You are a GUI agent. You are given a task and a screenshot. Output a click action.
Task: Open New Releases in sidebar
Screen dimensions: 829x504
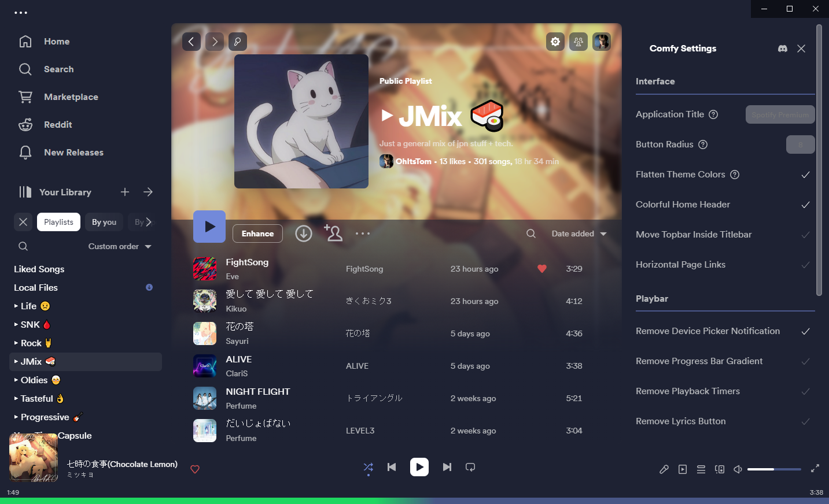(61, 153)
